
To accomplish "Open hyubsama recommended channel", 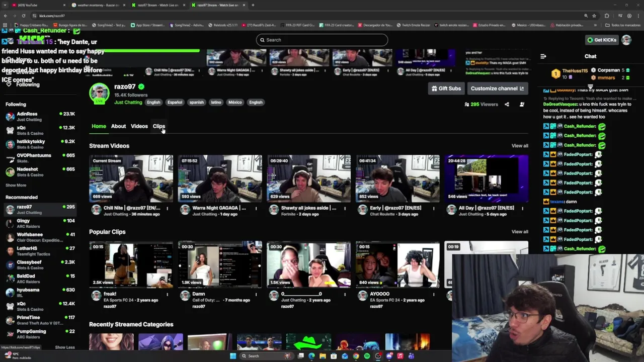I will coord(40,293).
